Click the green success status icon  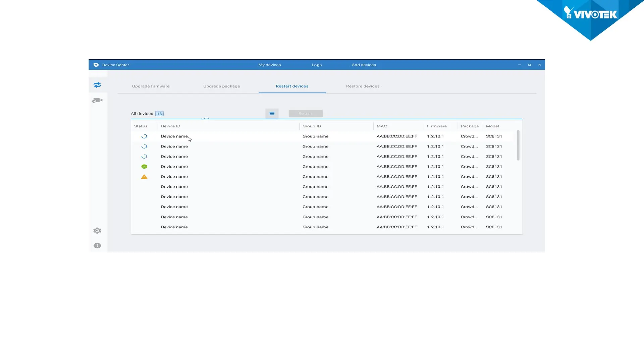(144, 167)
